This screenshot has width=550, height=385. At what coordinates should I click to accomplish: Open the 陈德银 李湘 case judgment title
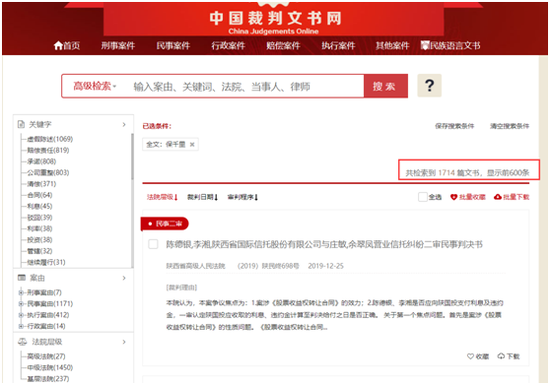(x=324, y=244)
